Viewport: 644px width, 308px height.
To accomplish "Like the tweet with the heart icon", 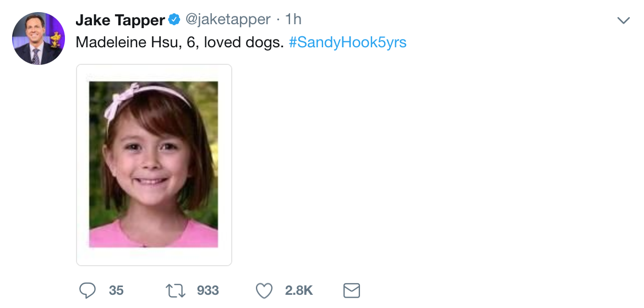I will (265, 290).
